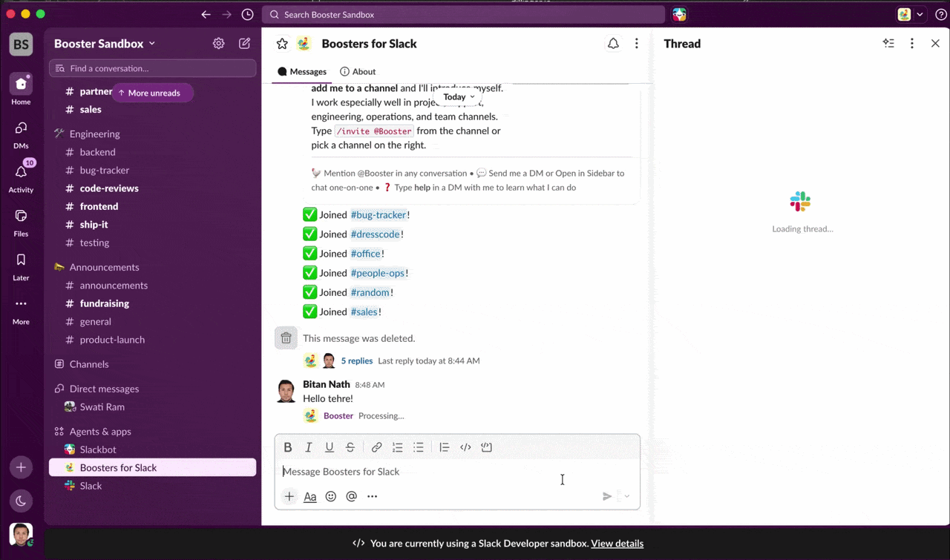
Task: Click the Find a conversation field
Action: click(152, 68)
